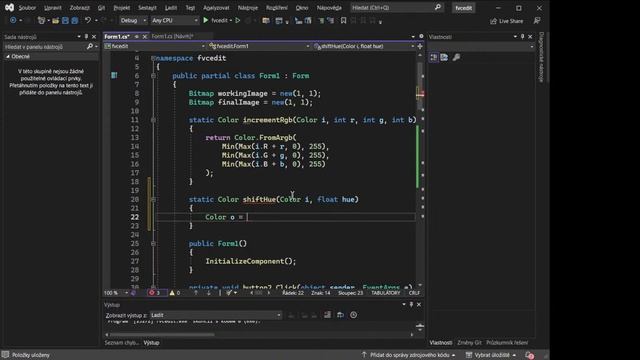The width and height of the screenshot is (640, 360).
Task: Click the property pages wrench icon
Action: [x=456, y=58]
